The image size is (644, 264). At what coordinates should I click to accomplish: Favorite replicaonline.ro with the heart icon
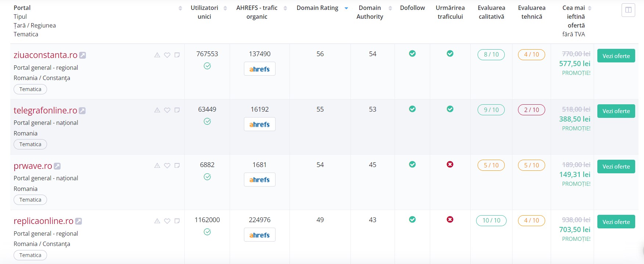point(167,221)
